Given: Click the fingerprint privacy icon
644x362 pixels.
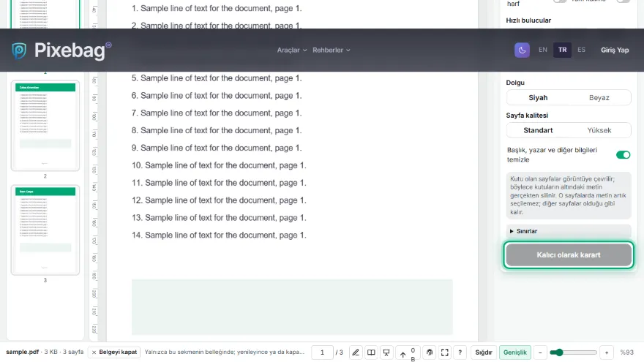Looking at the screenshot, I should [x=429, y=352].
